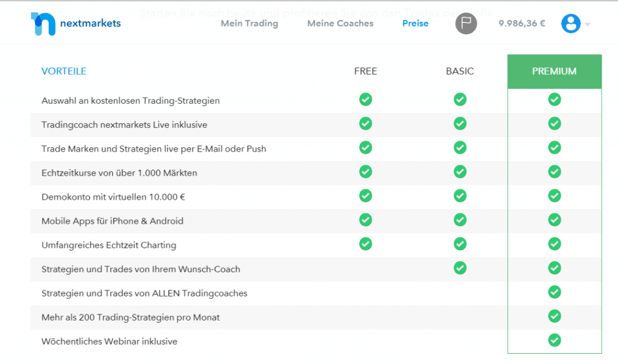This screenshot has width=618, height=364.
Task: Click the gray flag icon in header
Action: pyautogui.click(x=466, y=24)
